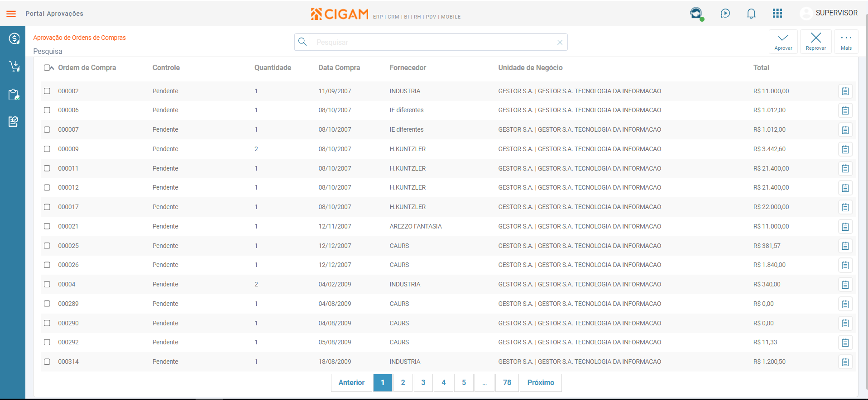The height and width of the screenshot is (400, 868).
Task: Click Aprovação de Ordens de Compras link
Action: (79, 38)
